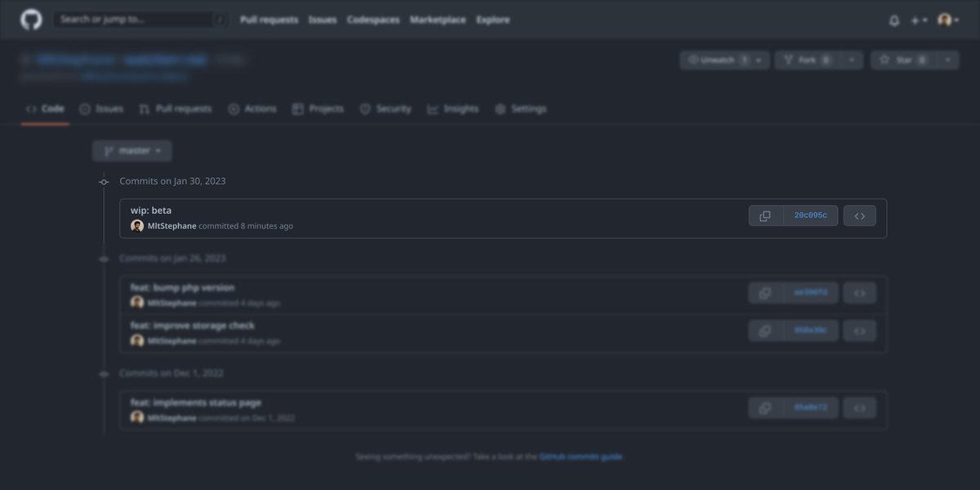Open Pull requests in top navigation
Image resolution: width=980 pixels, height=490 pixels.
click(269, 20)
